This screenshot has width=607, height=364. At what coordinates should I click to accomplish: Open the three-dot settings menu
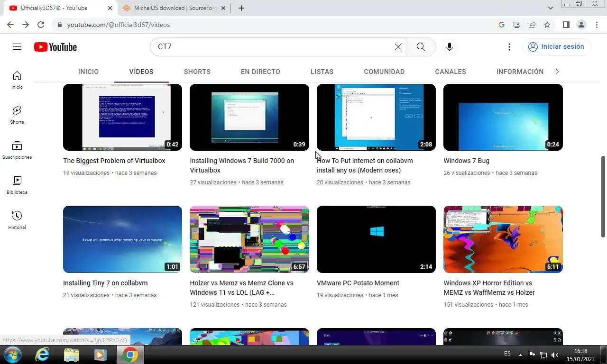point(509,47)
